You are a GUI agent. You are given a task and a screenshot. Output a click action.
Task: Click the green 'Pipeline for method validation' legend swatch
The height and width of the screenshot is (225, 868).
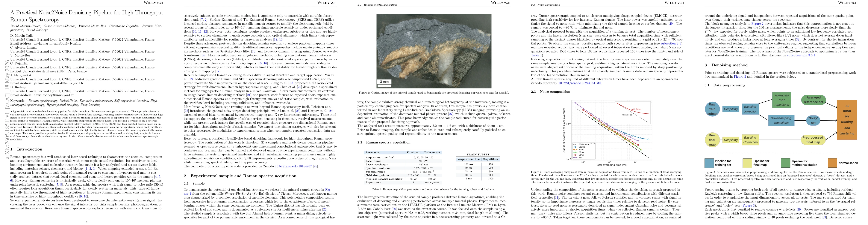tap(785, 163)
